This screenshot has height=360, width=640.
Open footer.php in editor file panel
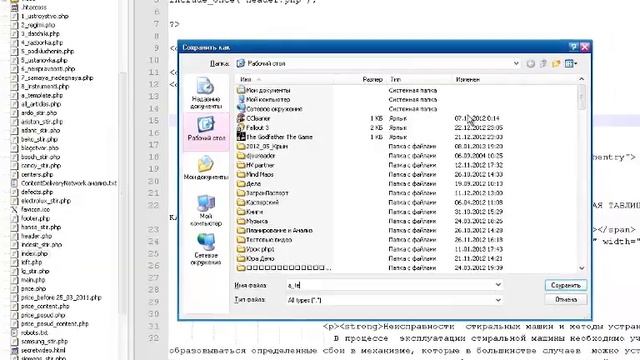tap(35, 218)
